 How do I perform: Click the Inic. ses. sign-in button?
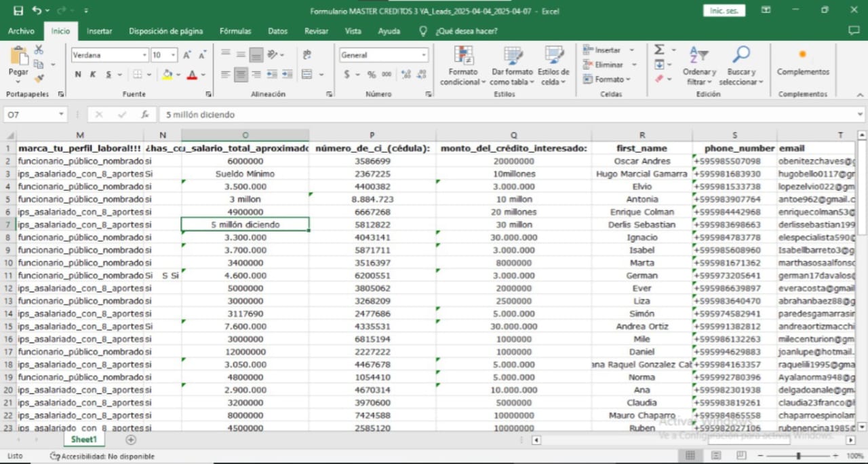pos(725,11)
